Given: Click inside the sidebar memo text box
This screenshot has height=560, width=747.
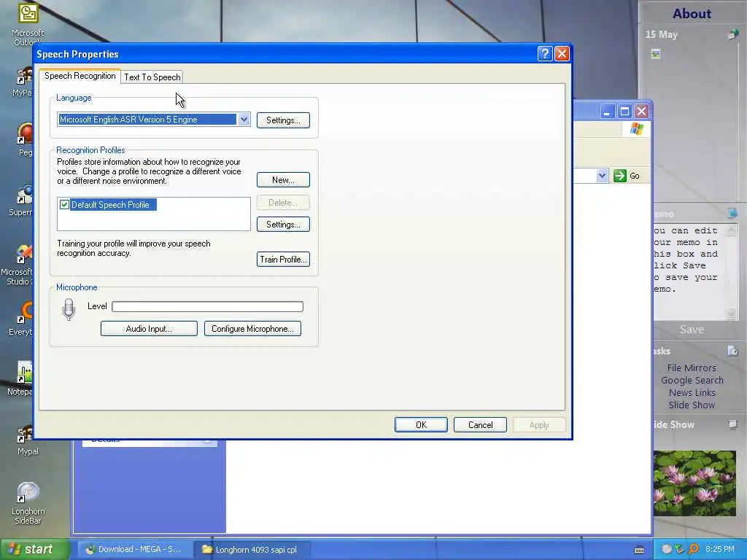Looking at the screenshot, I should [x=689, y=271].
